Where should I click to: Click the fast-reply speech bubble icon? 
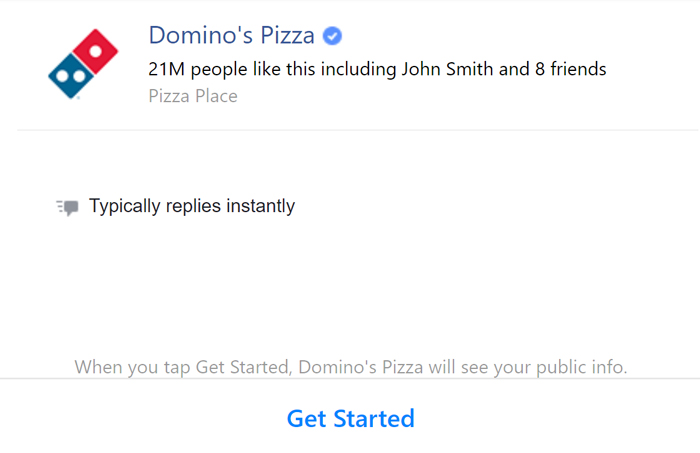pyautogui.click(x=67, y=208)
